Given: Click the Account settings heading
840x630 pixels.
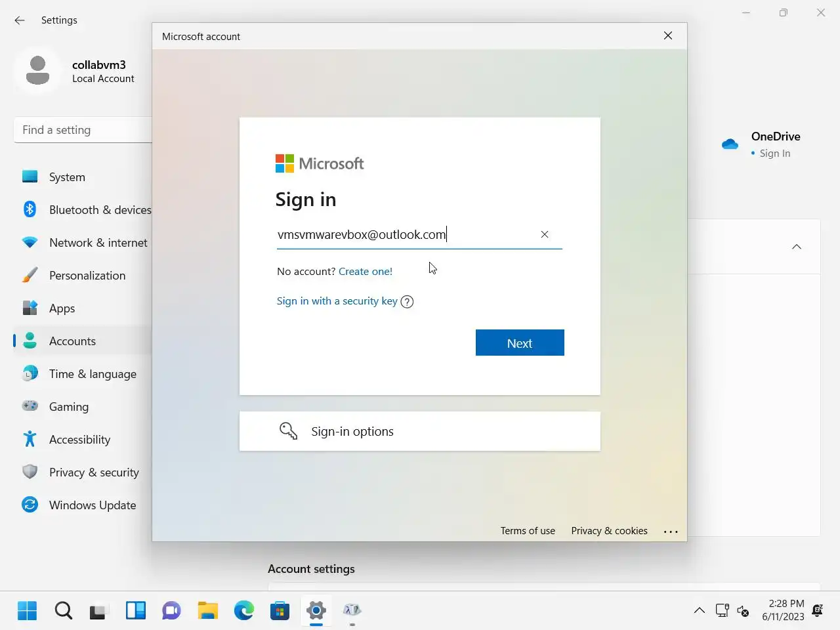Looking at the screenshot, I should click(x=311, y=569).
